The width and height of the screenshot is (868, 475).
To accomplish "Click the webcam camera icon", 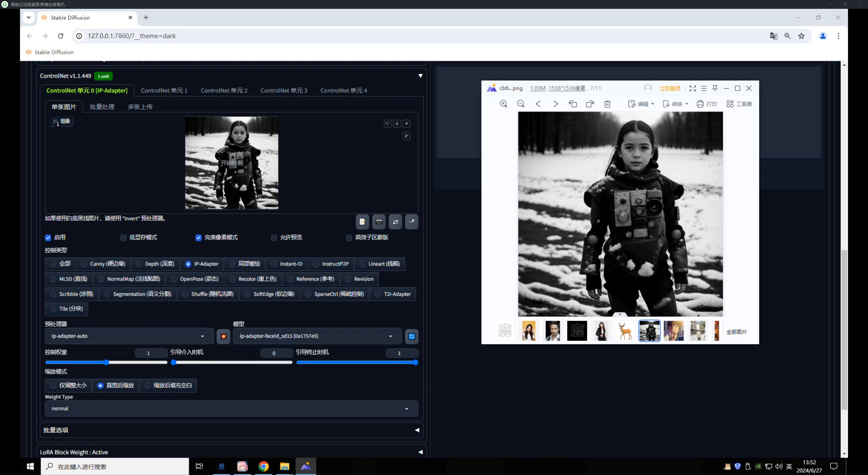I will click(x=379, y=222).
